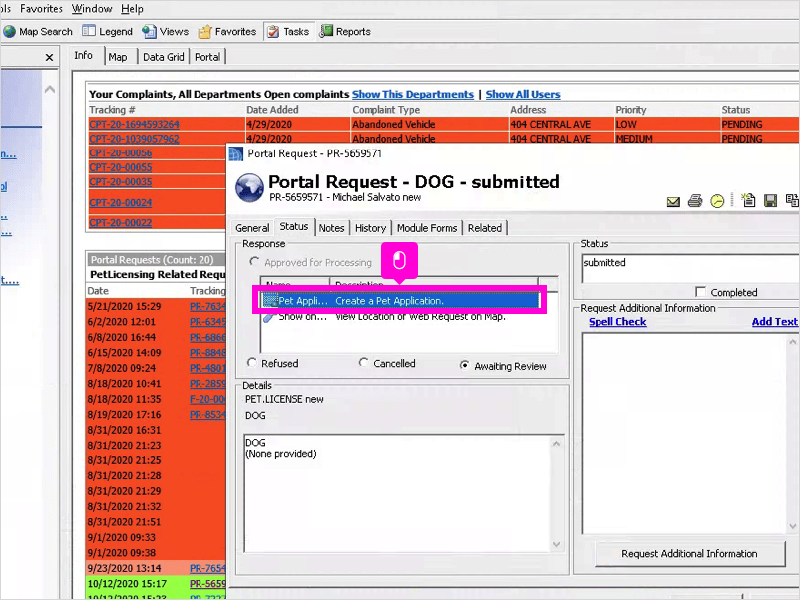800x600 pixels.
Task: Switch to the Map tab
Action: [118, 57]
